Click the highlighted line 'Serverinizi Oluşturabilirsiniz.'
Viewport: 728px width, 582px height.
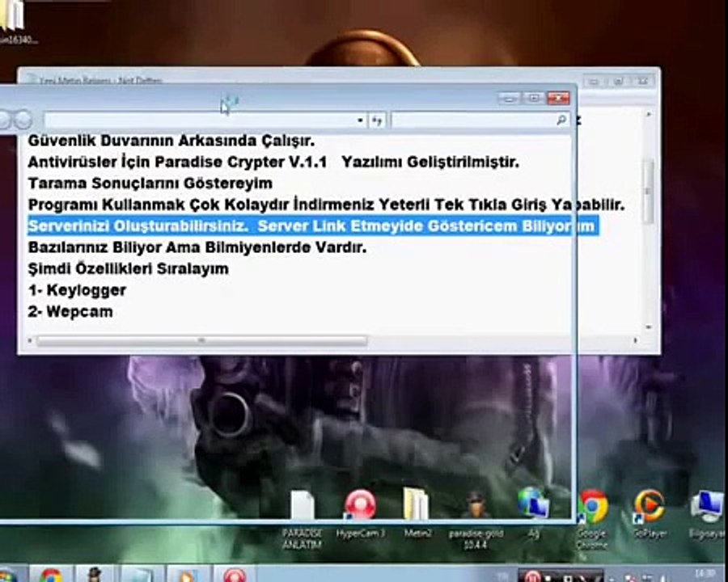(x=313, y=226)
